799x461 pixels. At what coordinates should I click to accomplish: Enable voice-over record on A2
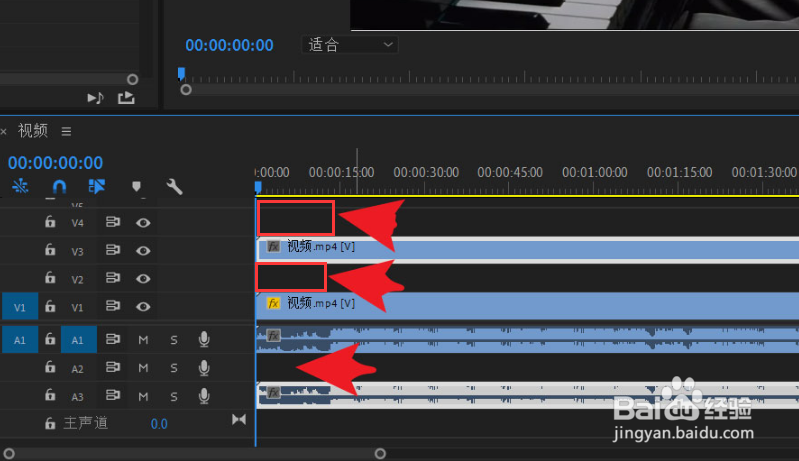204,367
